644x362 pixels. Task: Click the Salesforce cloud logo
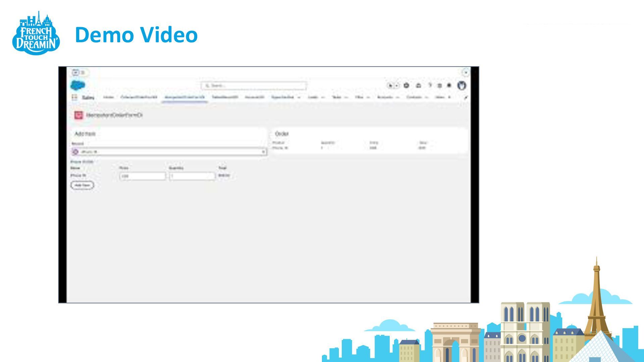coord(78,85)
